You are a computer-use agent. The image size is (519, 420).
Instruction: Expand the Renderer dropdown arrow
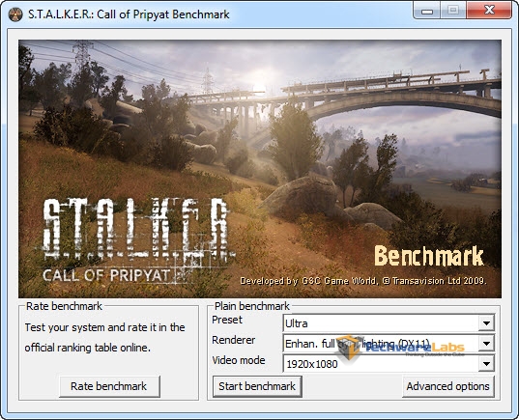(486, 344)
